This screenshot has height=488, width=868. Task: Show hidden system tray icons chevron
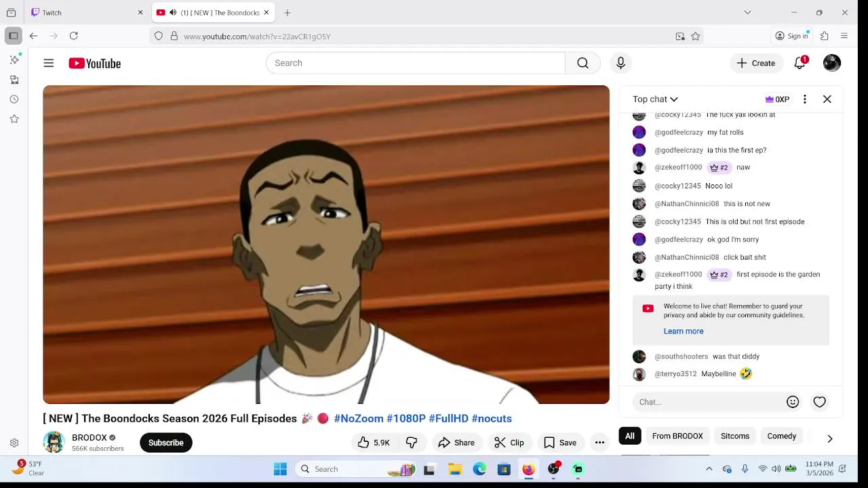pyautogui.click(x=709, y=469)
